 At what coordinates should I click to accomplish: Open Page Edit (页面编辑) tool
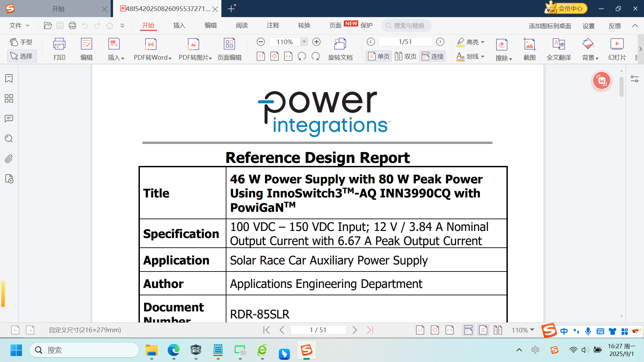coord(229,49)
